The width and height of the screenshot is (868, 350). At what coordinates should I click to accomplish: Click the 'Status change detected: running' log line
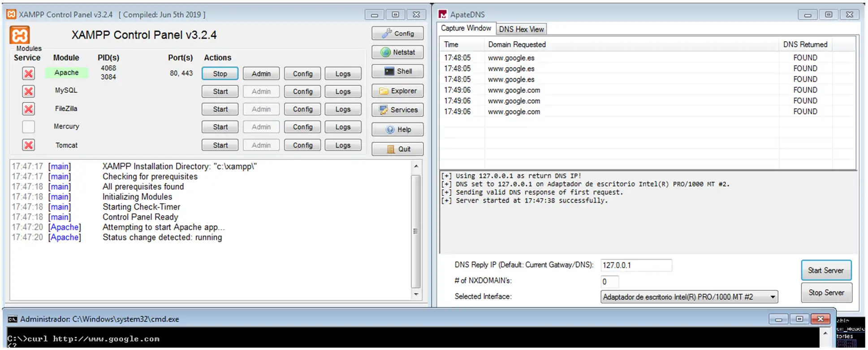(162, 237)
